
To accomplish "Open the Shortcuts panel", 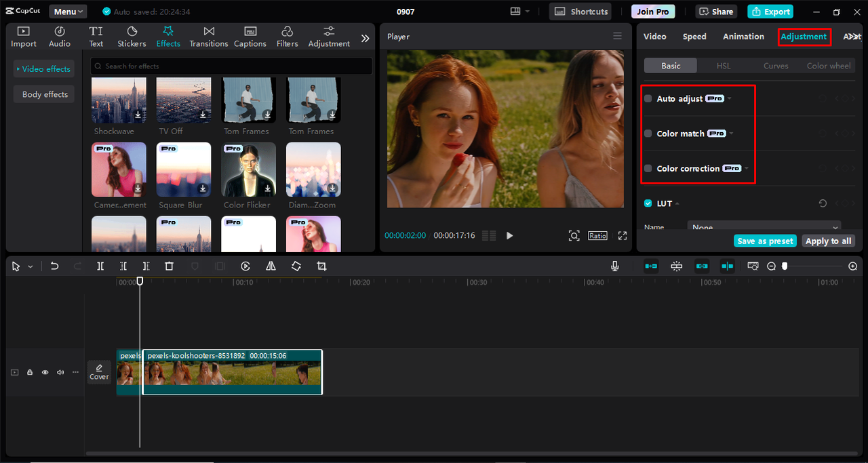I will 580,12.
